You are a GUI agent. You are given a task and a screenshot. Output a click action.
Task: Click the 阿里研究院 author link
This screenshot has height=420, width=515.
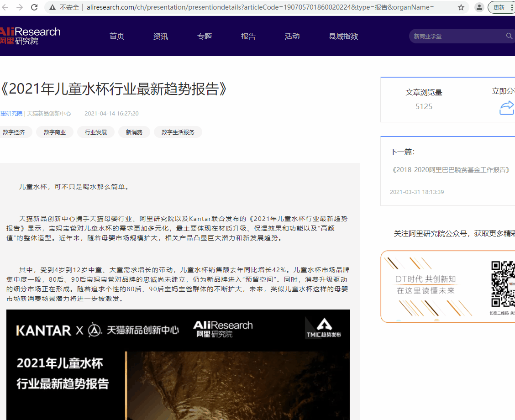click(11, 113)
